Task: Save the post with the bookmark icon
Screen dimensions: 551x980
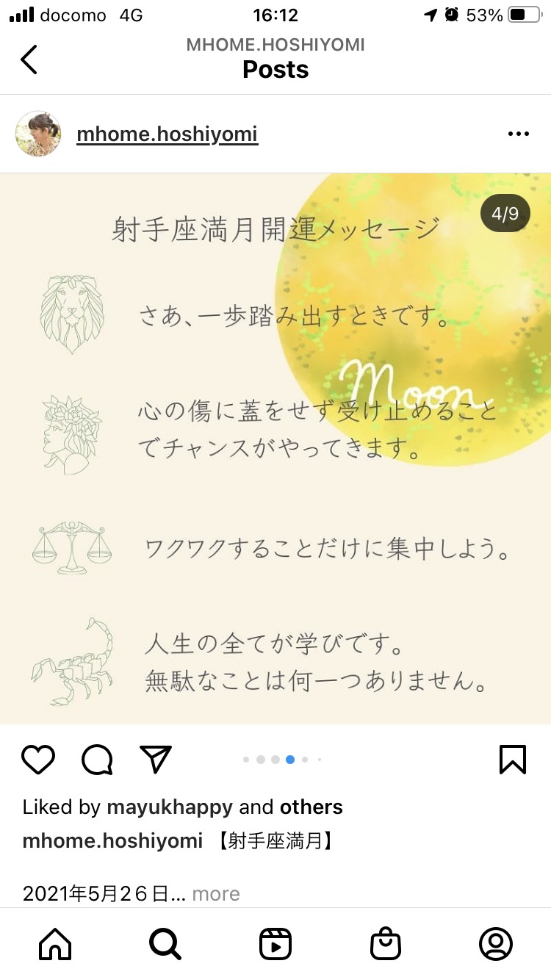Action: [513, 760]
